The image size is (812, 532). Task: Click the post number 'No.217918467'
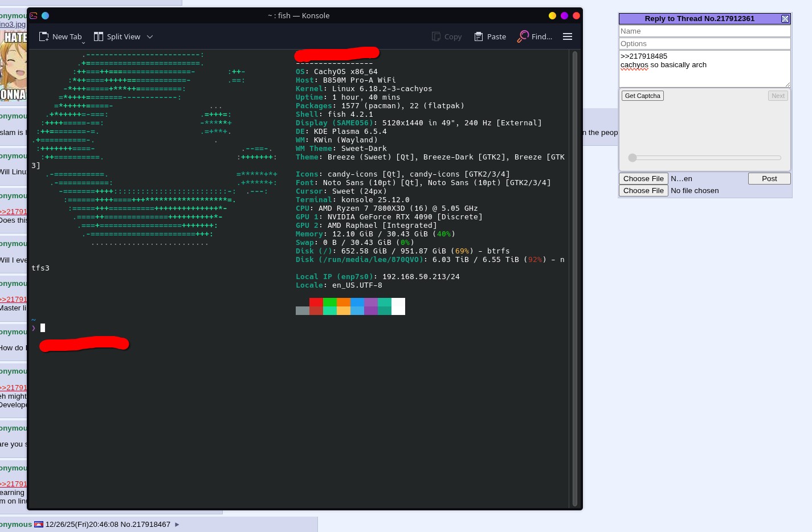pyautogui.click(x=145, y=525)
